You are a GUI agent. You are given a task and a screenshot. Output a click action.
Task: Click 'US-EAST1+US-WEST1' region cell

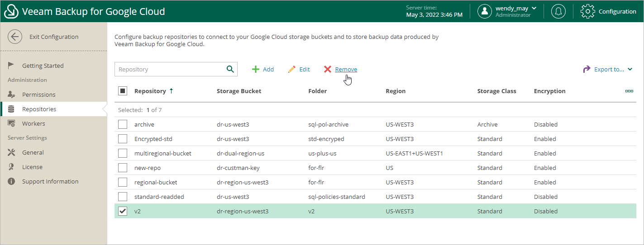coord(414,153)
